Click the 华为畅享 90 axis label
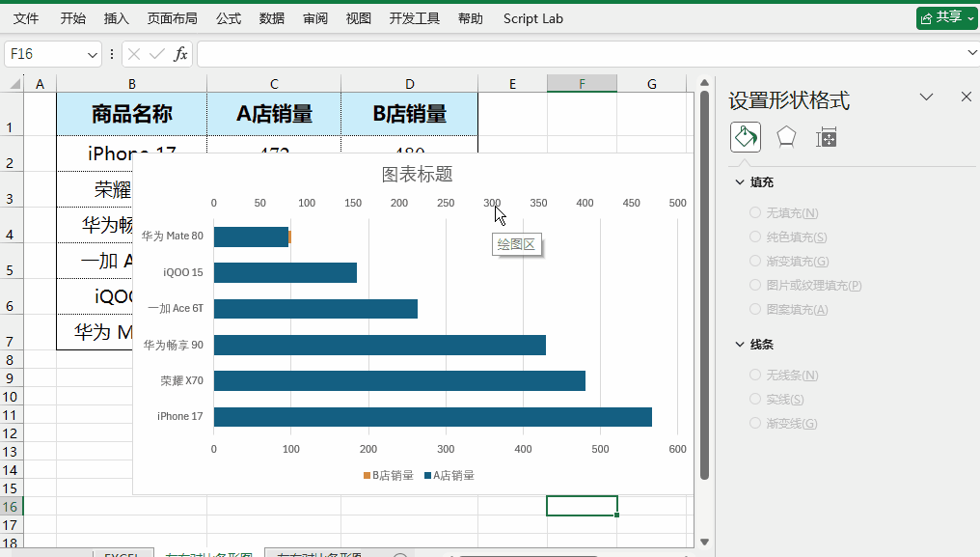Viewport: 980px width, 557px height. [x=173, y=345]
